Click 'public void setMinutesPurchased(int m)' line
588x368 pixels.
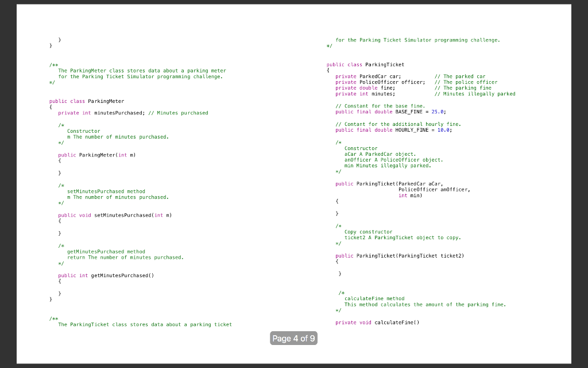click(x=115, y=215)
